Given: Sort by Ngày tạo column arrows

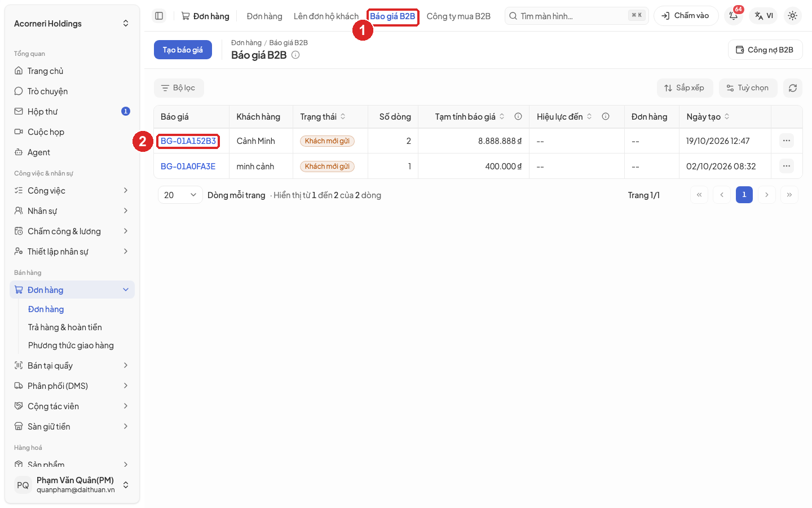Looking at the screenshot, I should tap(727, 116).
